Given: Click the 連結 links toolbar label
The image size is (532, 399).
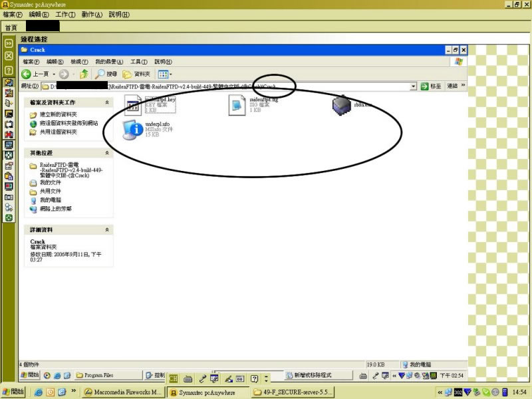Looking at the screenshot, I should [x=452, y=86].
